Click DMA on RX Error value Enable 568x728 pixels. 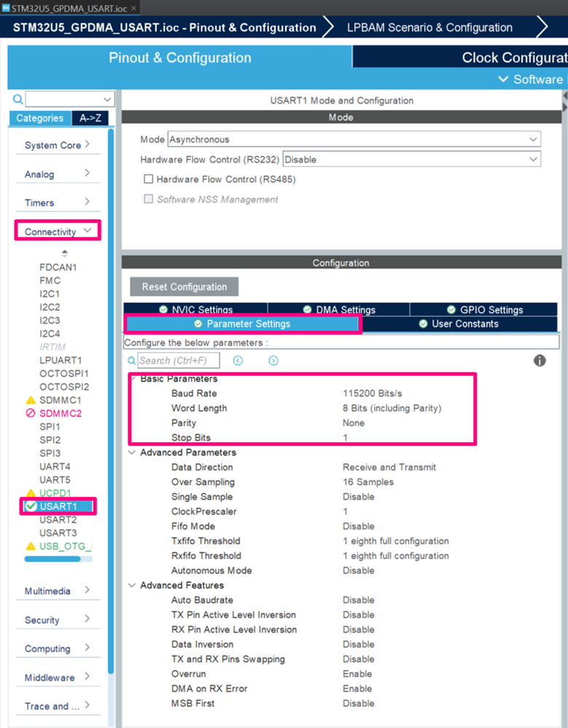(x=357, y=689)
